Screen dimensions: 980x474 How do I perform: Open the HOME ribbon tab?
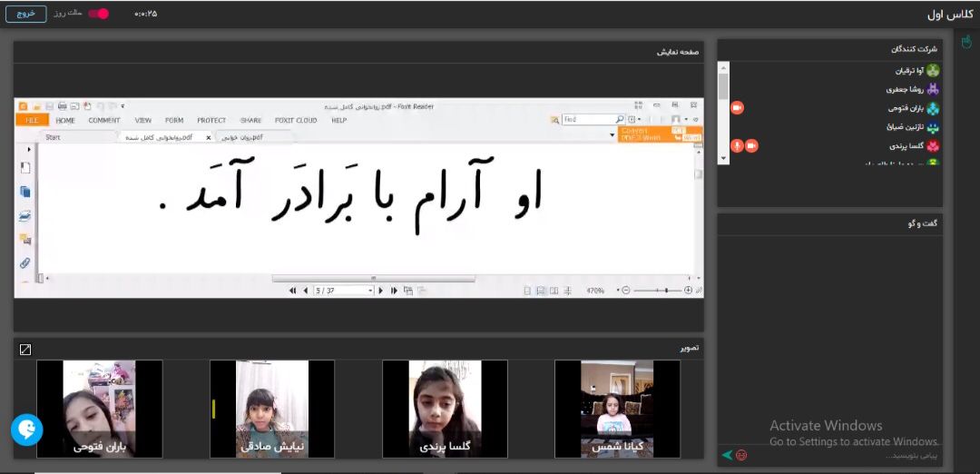pos(65,120)
